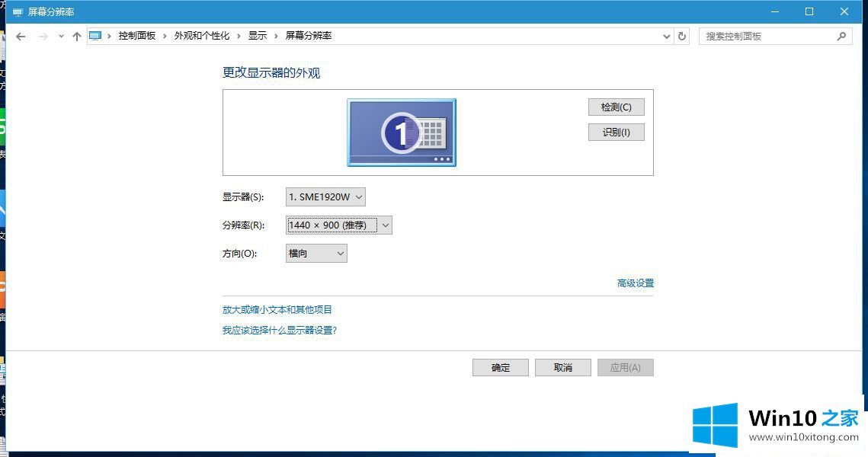Select monitor 1 display thumbnail
This screenshot has width=868, height=457.
(402, 133)
